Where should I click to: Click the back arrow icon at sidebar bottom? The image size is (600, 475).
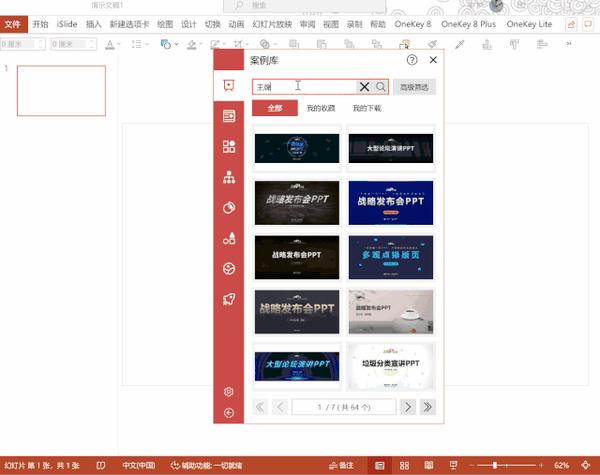click(x=229, y=413)
